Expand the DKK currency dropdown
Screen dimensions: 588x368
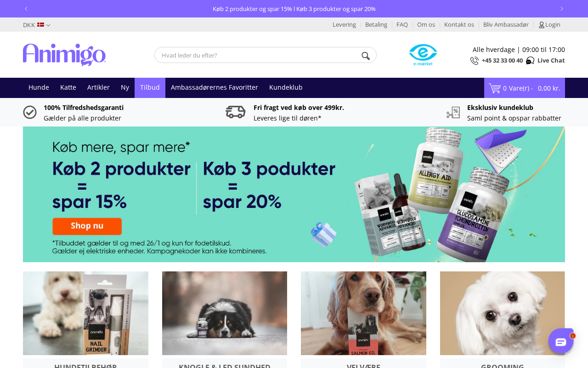point(37,25)
